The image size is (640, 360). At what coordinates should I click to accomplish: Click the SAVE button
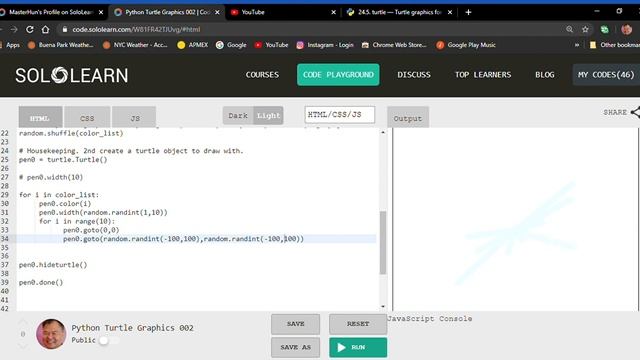(x=296, y=324)
